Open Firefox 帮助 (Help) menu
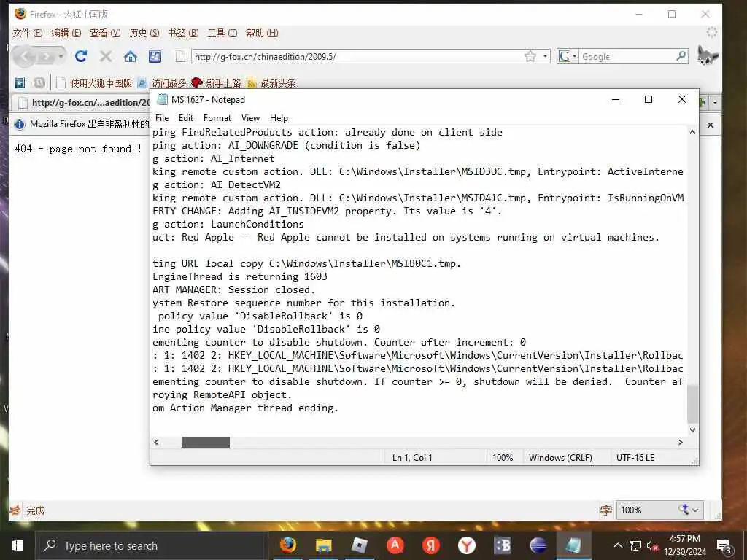Screen dimensions: 747x560 coord(262,33)
